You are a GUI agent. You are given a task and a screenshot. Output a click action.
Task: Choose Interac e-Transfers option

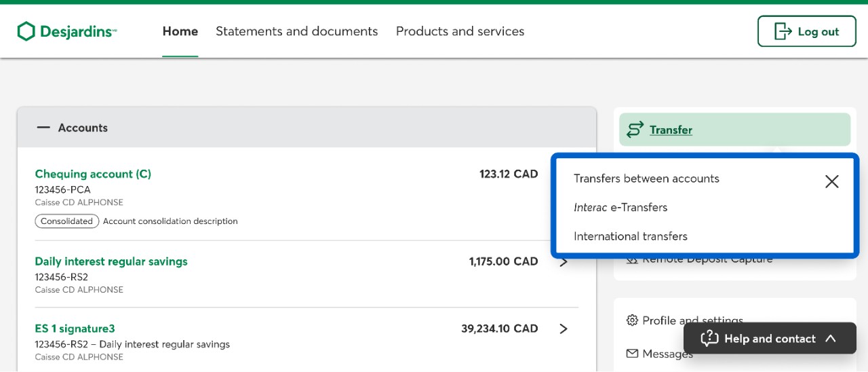[x=620, y=207]
